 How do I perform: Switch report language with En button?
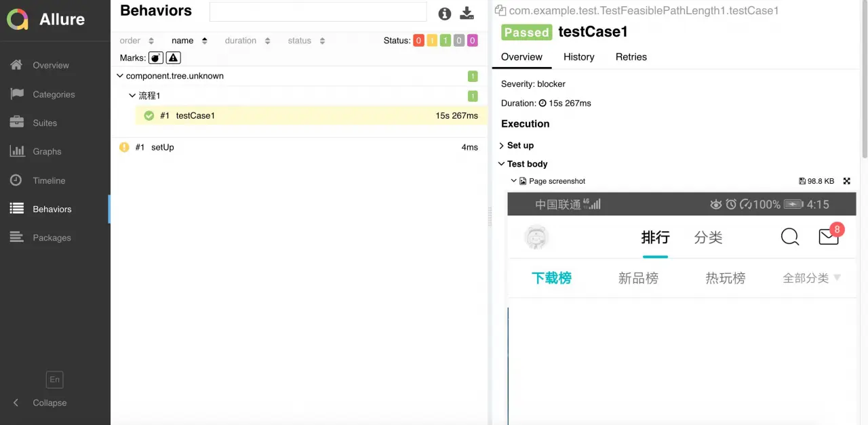(54, 379)
